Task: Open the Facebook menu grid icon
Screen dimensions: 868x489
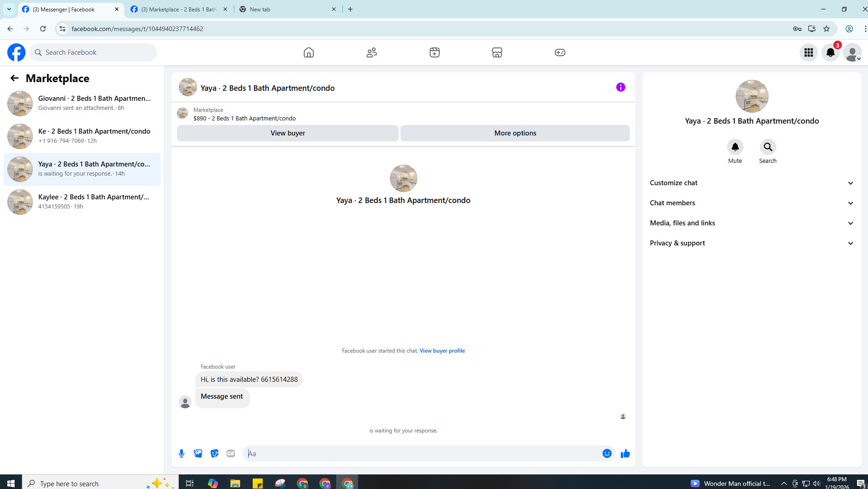Action: click(809, 52)
